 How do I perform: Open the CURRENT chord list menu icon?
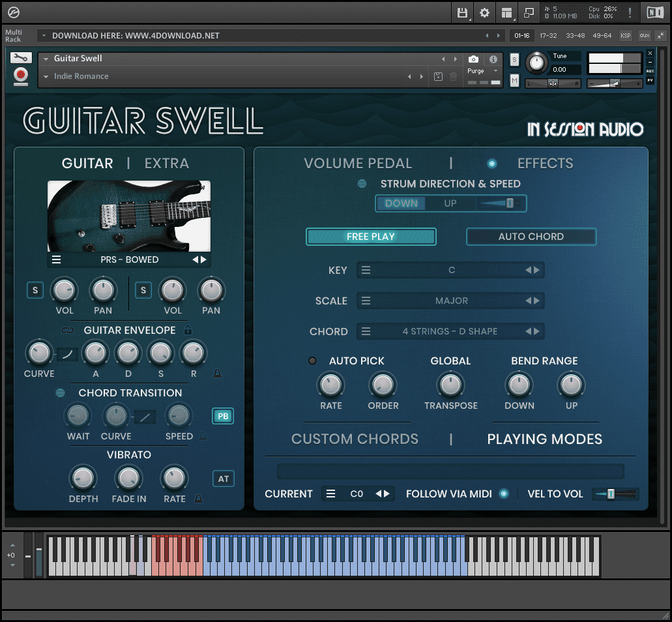click(x=331, y=494)
